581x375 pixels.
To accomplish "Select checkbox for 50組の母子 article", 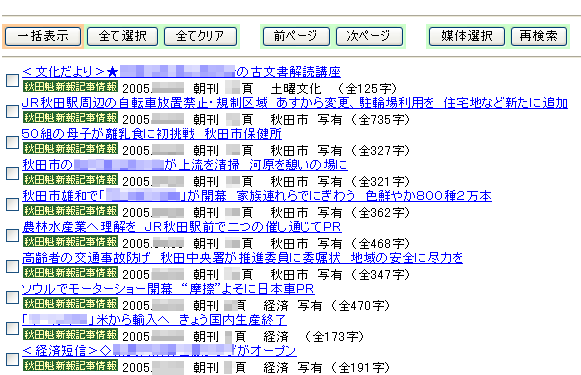I will point(12,142).
